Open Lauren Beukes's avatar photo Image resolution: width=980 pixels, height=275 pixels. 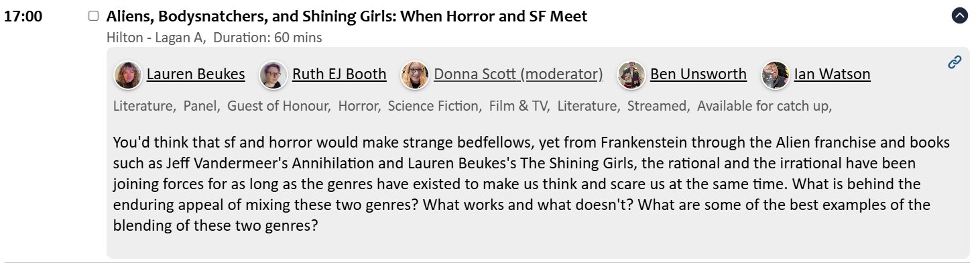(127, 74)
